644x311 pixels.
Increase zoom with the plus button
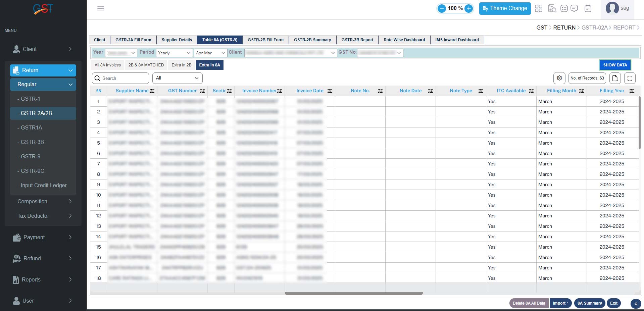coord(468,8)
